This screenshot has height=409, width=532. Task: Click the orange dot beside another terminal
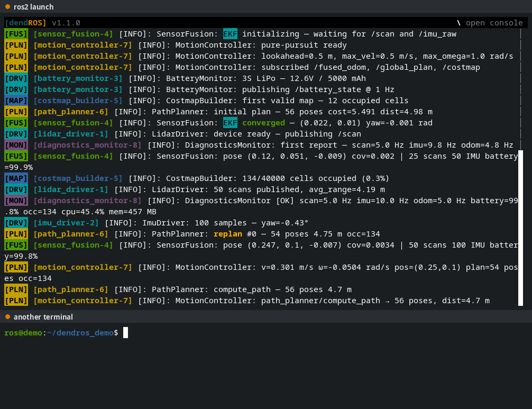7,317
